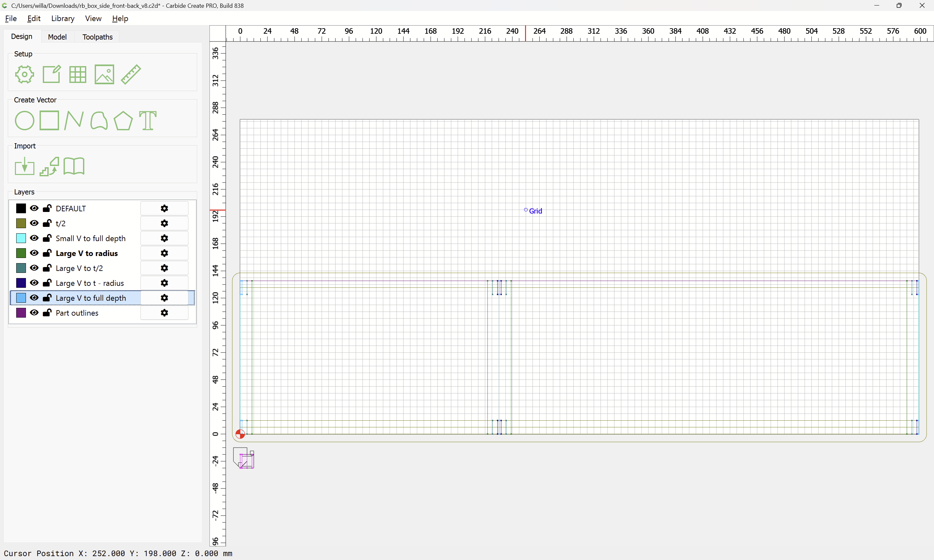The image size is (934, 560).
Task: Select the Polygon vector tool
Action: pyautogui.click(x=123, y=121)
